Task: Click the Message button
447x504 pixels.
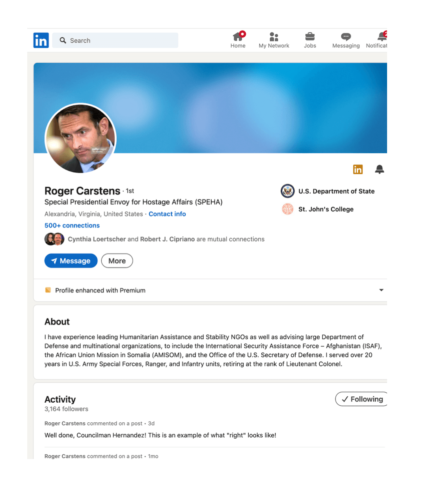Action: 71,261
